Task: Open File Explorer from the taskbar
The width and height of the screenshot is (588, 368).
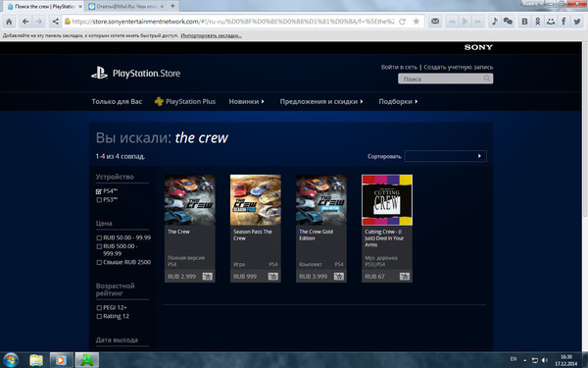Action: click(x=36, y=360)
